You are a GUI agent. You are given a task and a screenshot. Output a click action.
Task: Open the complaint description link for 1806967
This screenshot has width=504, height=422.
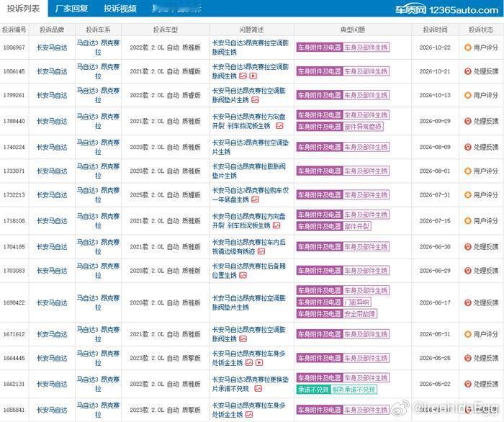pyautogui.click(x=250, y=48)
